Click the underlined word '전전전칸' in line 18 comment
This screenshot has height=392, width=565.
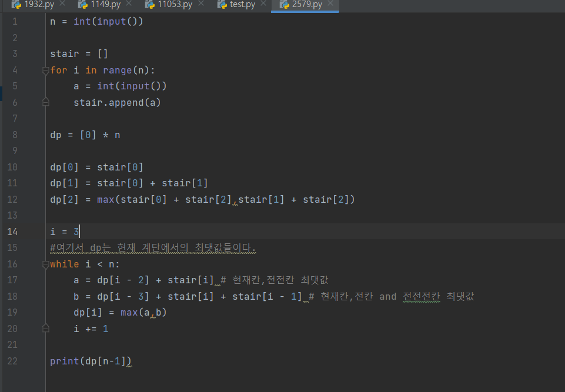421,296
